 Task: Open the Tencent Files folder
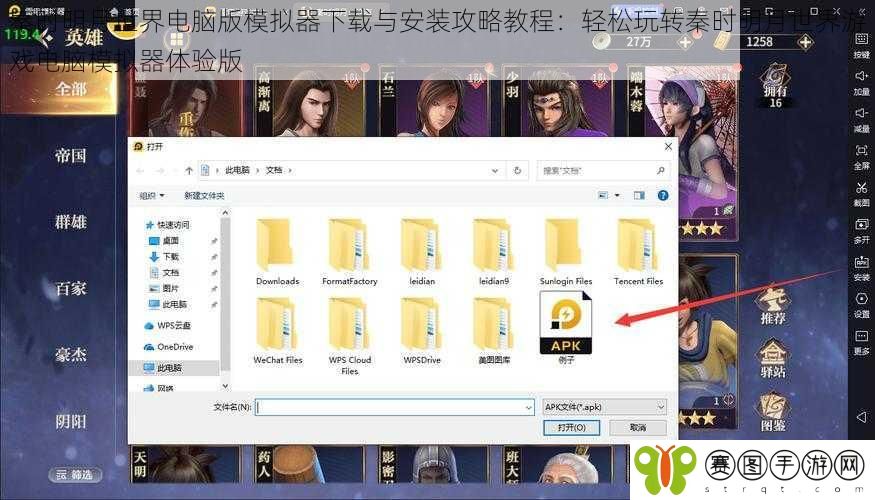click(638, 252)
